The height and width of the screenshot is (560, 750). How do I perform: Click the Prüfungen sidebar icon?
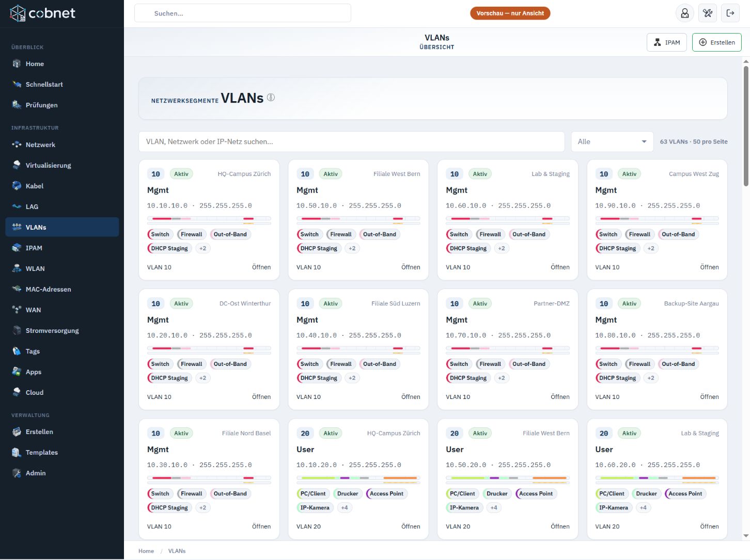(x=17, y=105)
